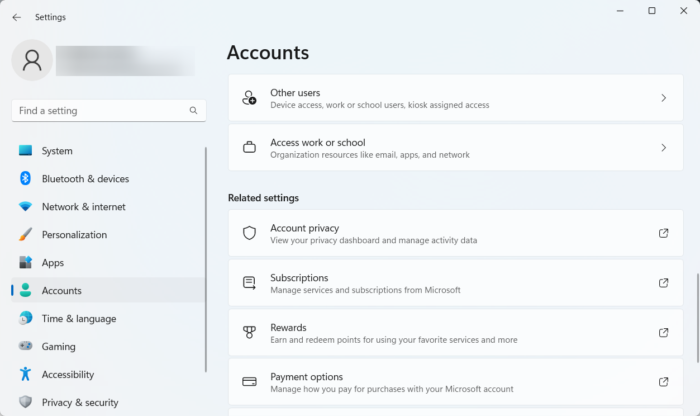Open Payment options external link arrow
This screenshot has width=700, height=416.
663,382
